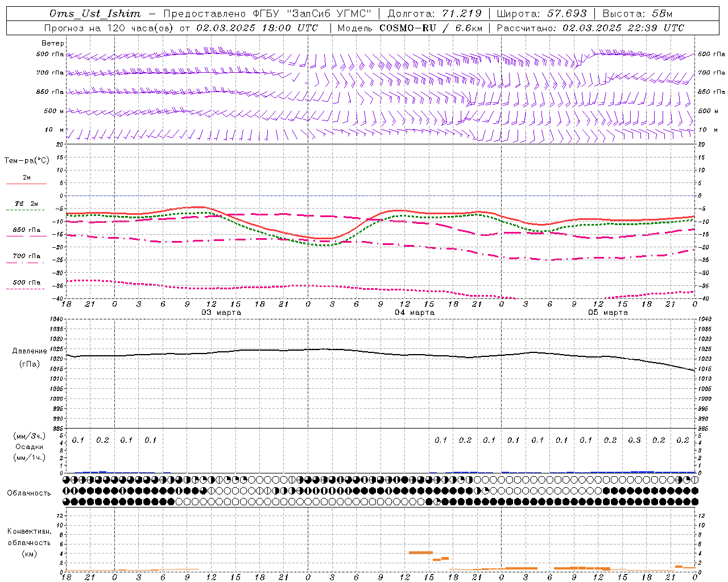Click the 03 марта date label
728x582 pixels.
coord(221,313)
